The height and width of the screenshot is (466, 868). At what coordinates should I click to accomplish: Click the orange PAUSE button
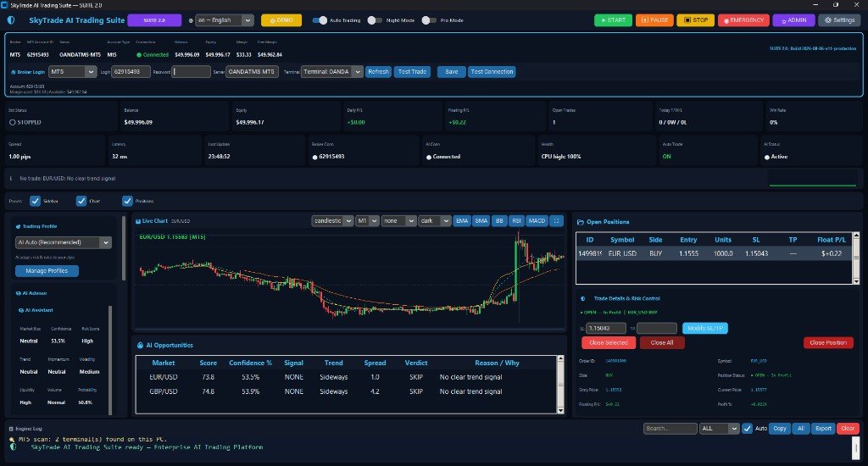[655, 20]
